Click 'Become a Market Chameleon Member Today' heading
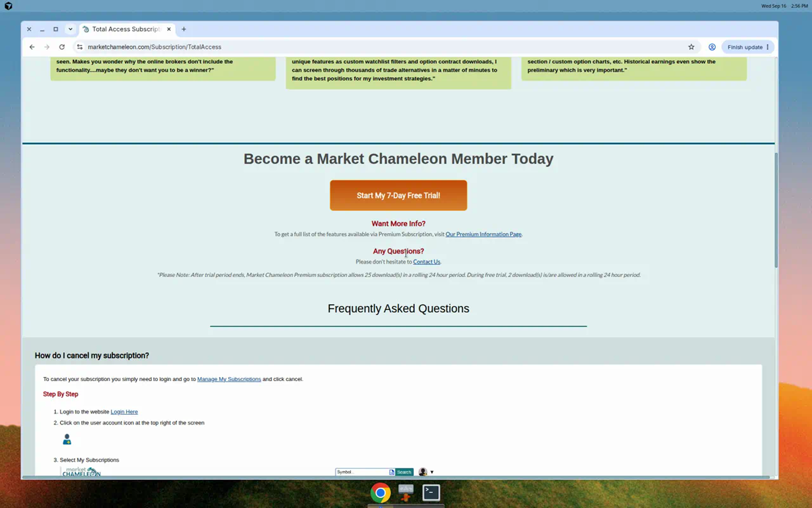812x508 pixels. (398, 159)
